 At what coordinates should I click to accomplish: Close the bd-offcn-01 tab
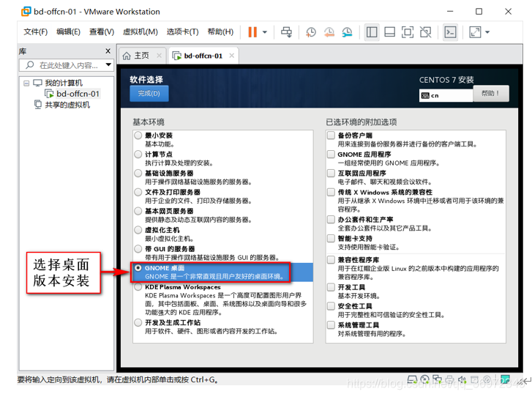[x=232, y=56]
